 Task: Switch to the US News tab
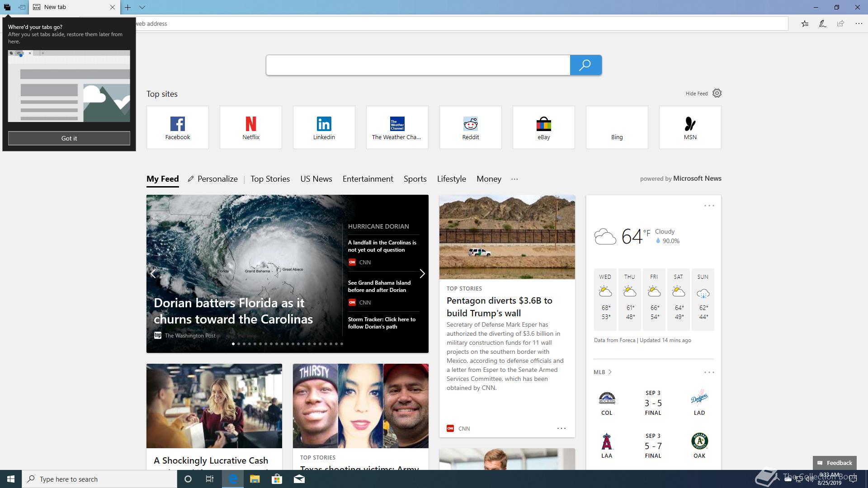click(316, 179)
